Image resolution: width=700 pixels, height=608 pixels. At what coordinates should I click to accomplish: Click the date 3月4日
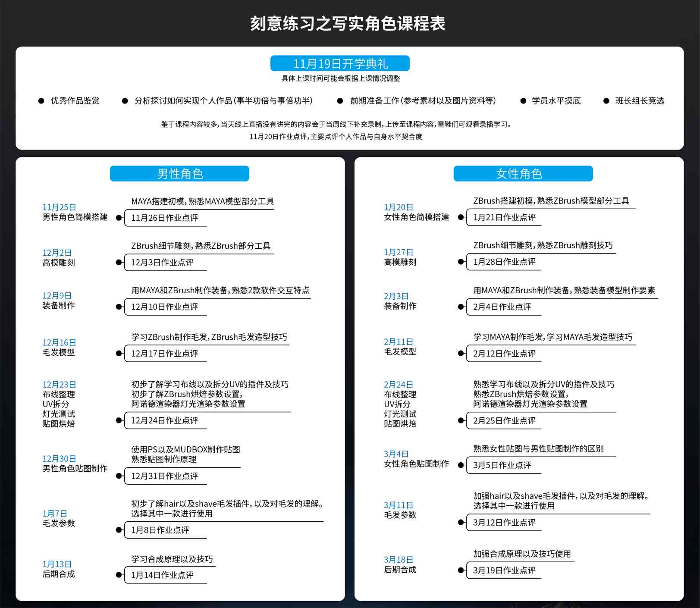pyautogui.click(x=396, y=454)
